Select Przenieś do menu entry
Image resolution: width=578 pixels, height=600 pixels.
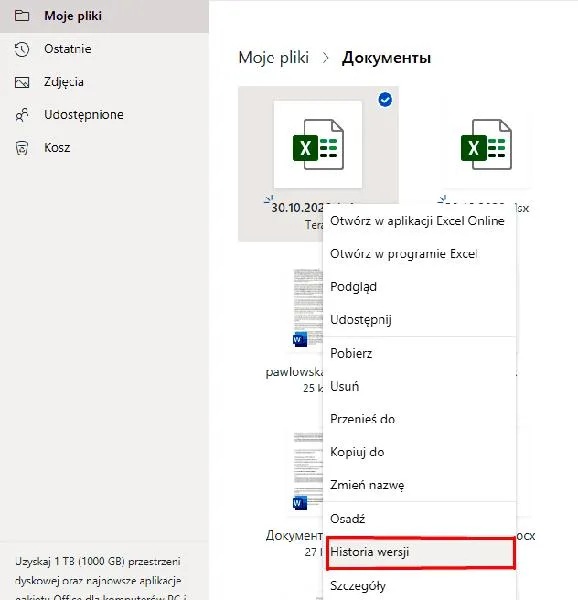(x=419, y=419)
